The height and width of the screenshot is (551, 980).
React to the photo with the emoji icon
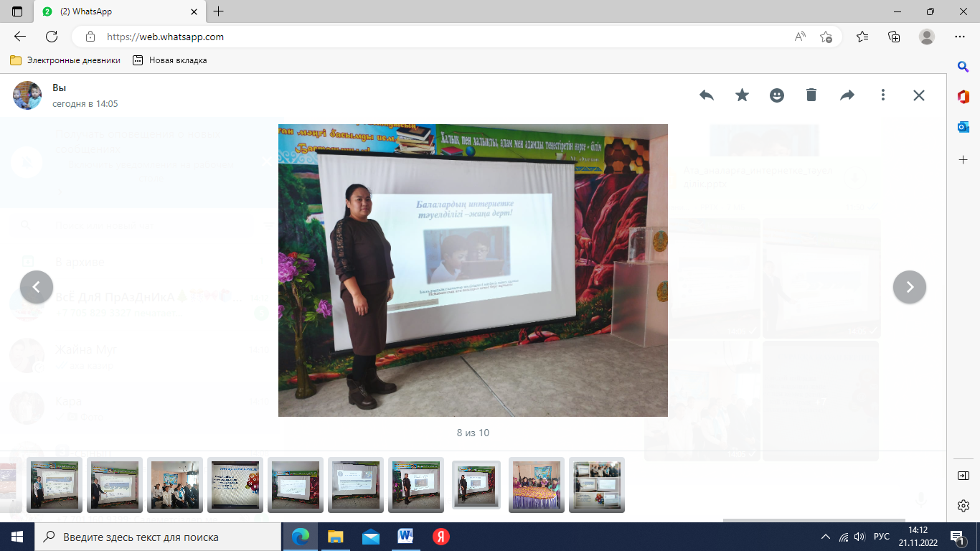click(x=777, y=95)
